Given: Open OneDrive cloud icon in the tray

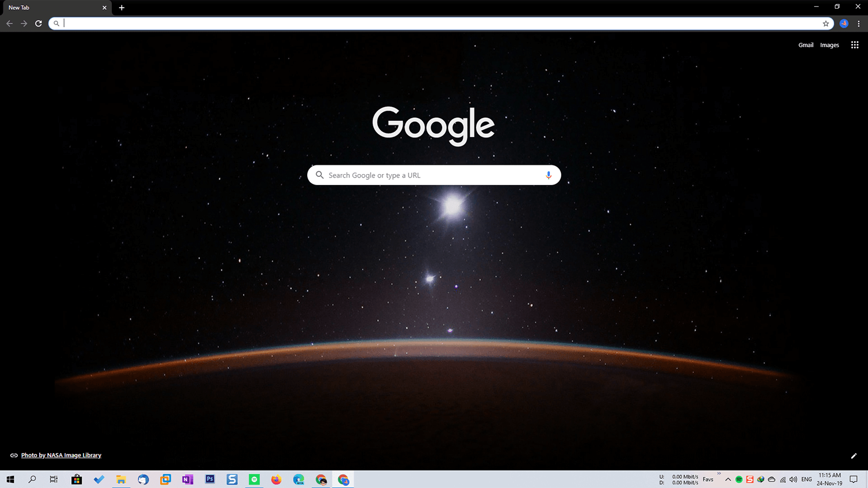Looking at the screenshot, I should (x=771, y=479).
